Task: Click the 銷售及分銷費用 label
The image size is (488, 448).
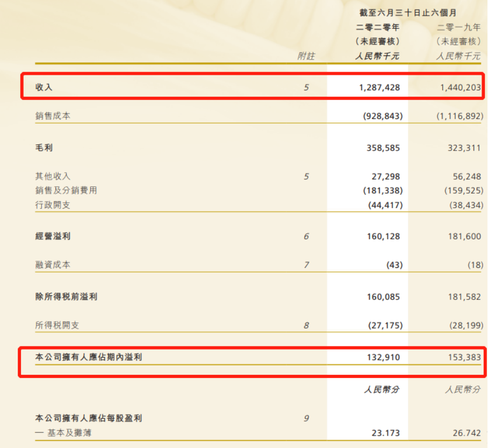Action: click(x=66, y=190)
